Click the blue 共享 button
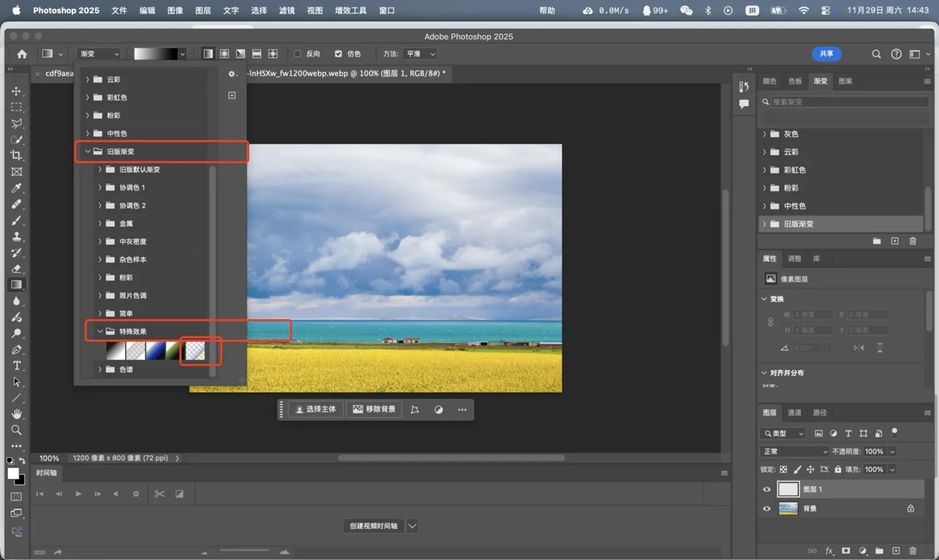The image size is (939, 560). click(826, 54)
